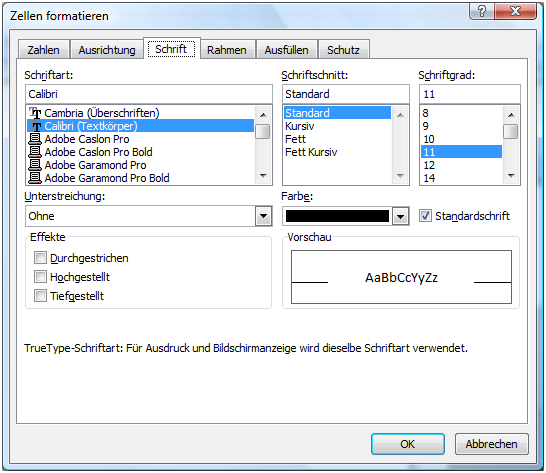Click font size list scroll up arrow
Screen dimensions: 546x473
(x=511, y=114)
